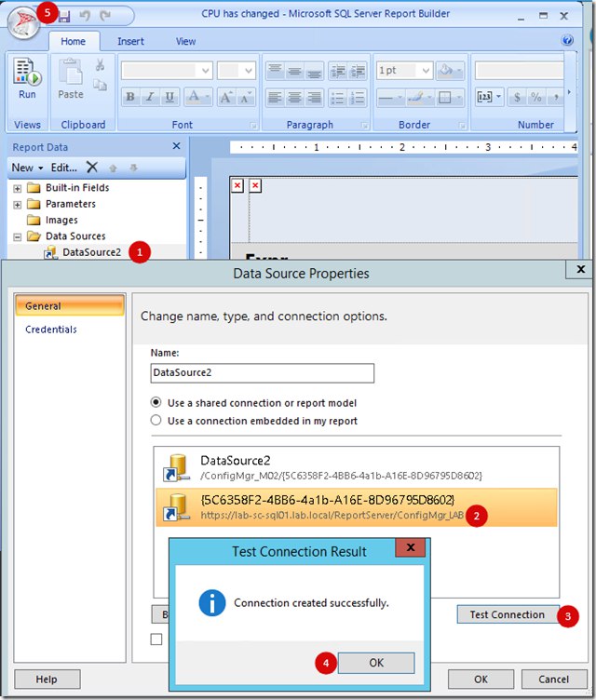This screenshot has height=700, width=596.
Task: Expand the Parameters folder
Action: point(17,205)
